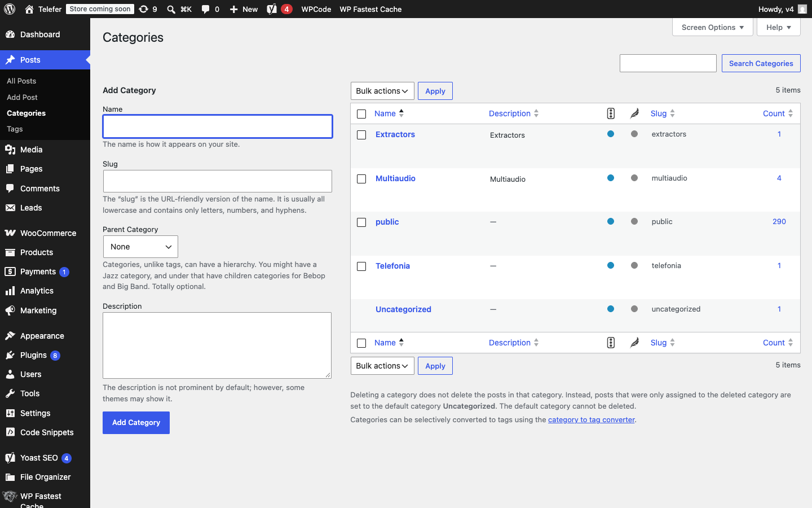812x508 pixels.
Task: Click the WordPress logo in admin bar
Action: pos(10,9)
